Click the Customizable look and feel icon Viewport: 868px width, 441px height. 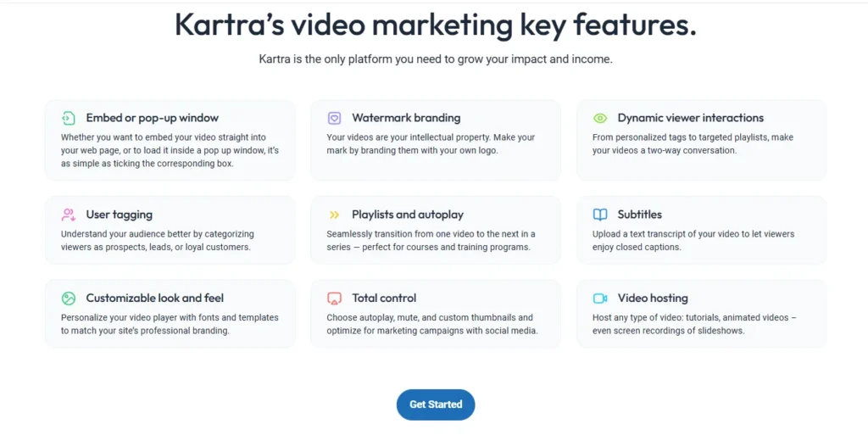pos(69,299)
